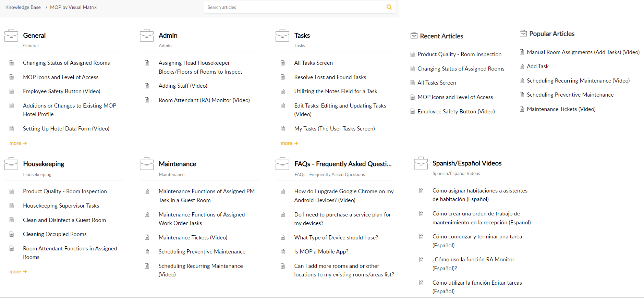
Task: Click document icon beside What Type of Device should I use?
Action: tap(283, 237)
